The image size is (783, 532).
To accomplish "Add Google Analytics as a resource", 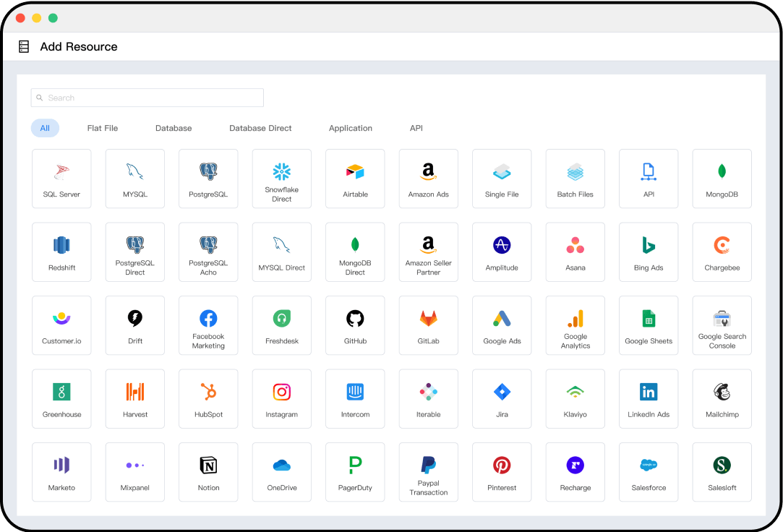I will [x=575, y=325].
